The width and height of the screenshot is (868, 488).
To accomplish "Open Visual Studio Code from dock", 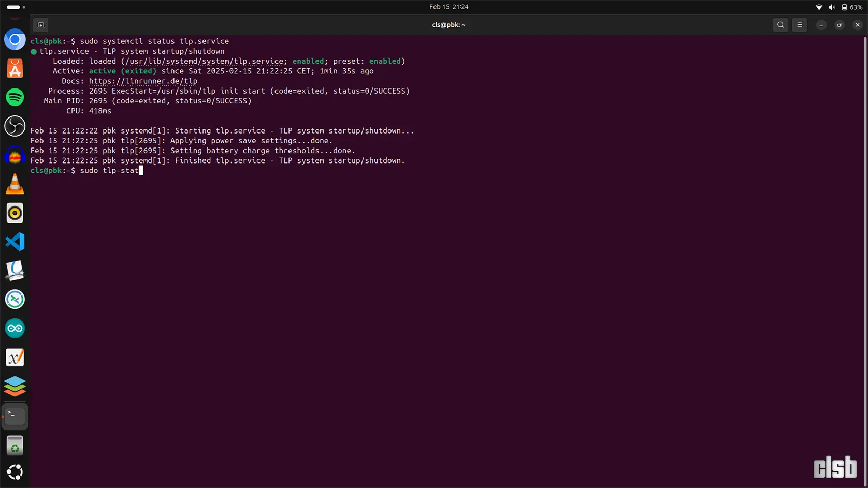I will click(x=15, y=242).
